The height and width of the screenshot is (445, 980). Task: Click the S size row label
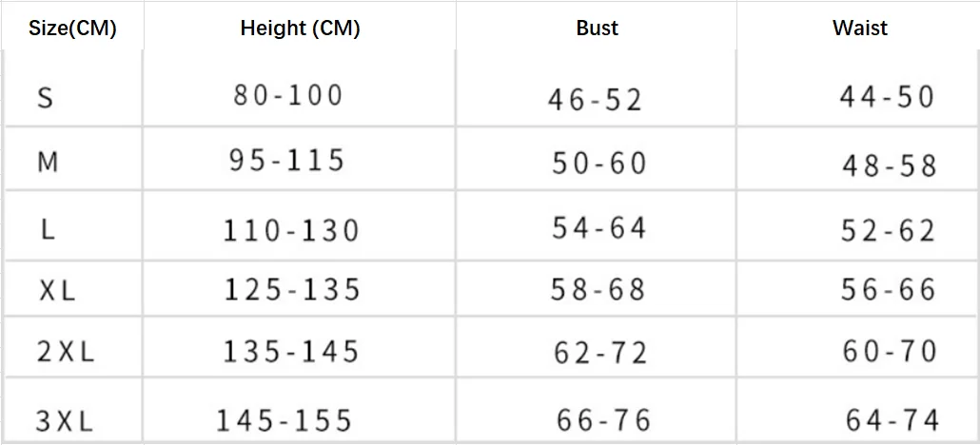point(45,98)
